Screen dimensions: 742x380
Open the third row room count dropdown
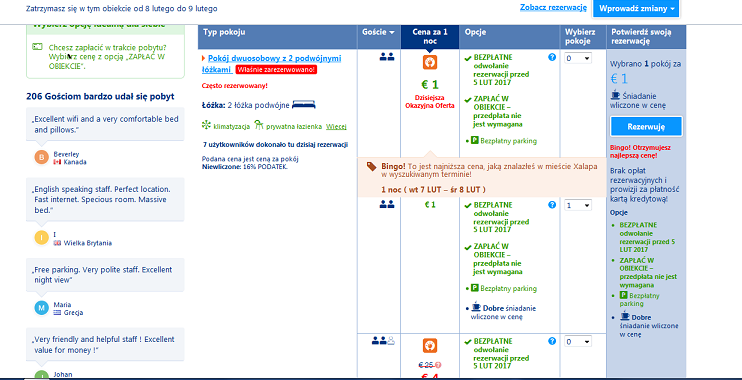click(x=578, y=342)
